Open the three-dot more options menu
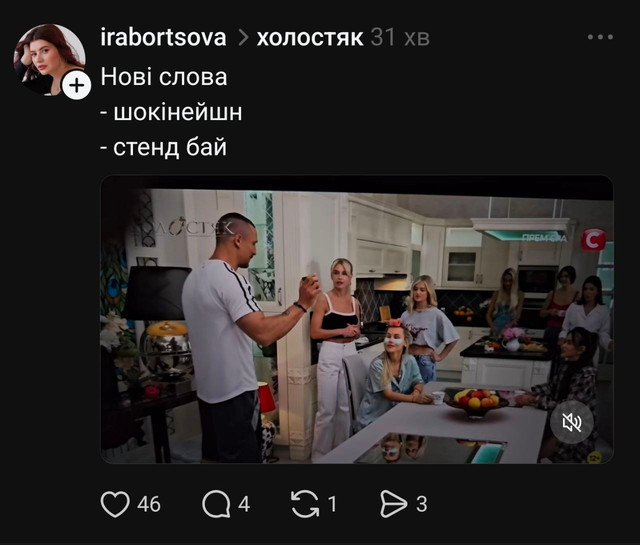 pyautogui.click(x=600, y=37)
